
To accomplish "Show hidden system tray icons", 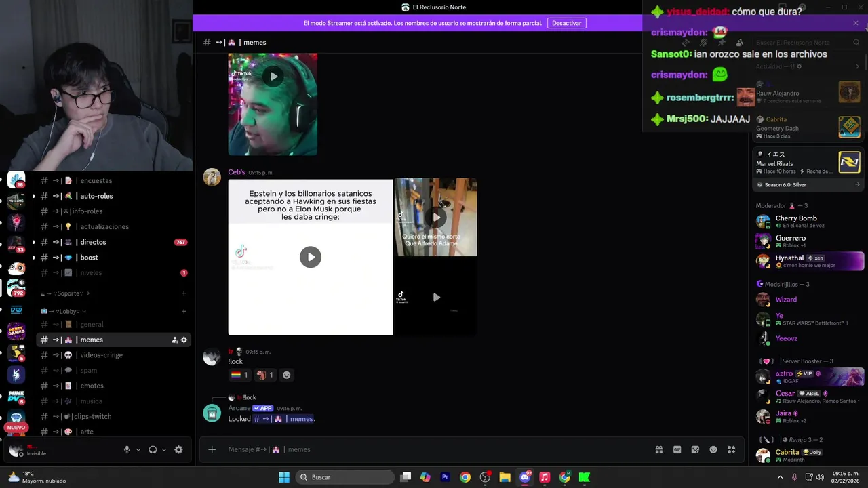I will point(780,477).
